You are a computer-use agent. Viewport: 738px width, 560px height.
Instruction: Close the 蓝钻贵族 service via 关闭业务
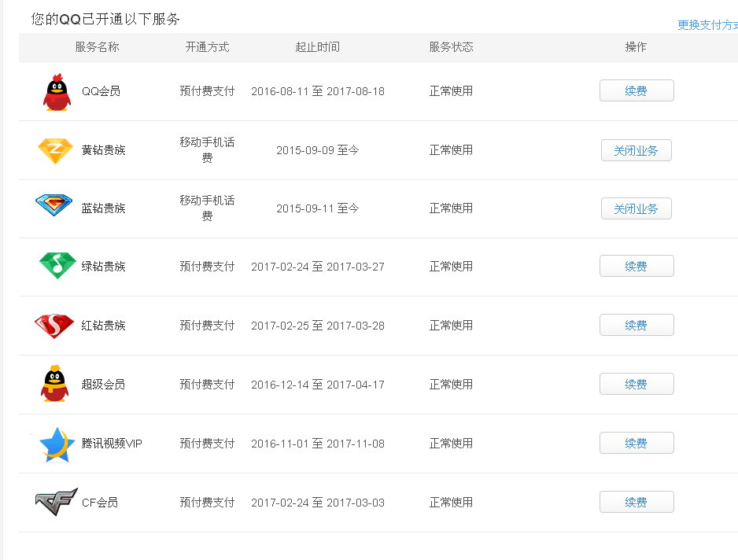[637, 208]
